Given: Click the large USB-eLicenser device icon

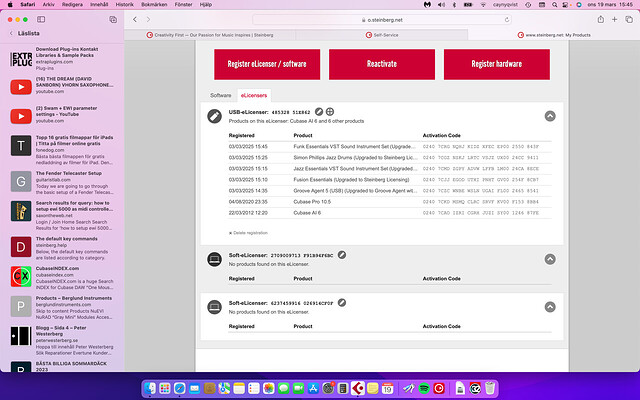Looking at the screenshot, I should pyautogui.click(x=214, y=116).
